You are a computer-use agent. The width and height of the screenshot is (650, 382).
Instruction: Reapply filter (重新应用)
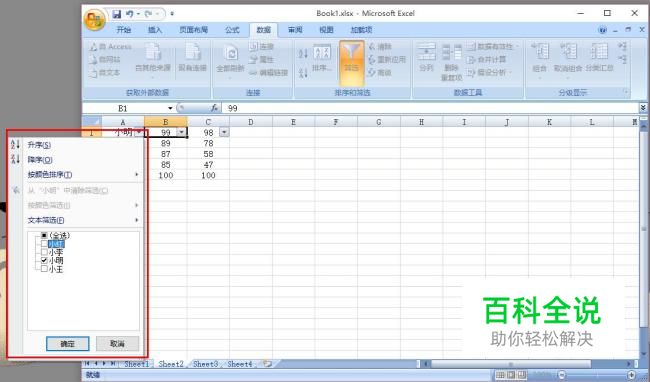[387, 60]
